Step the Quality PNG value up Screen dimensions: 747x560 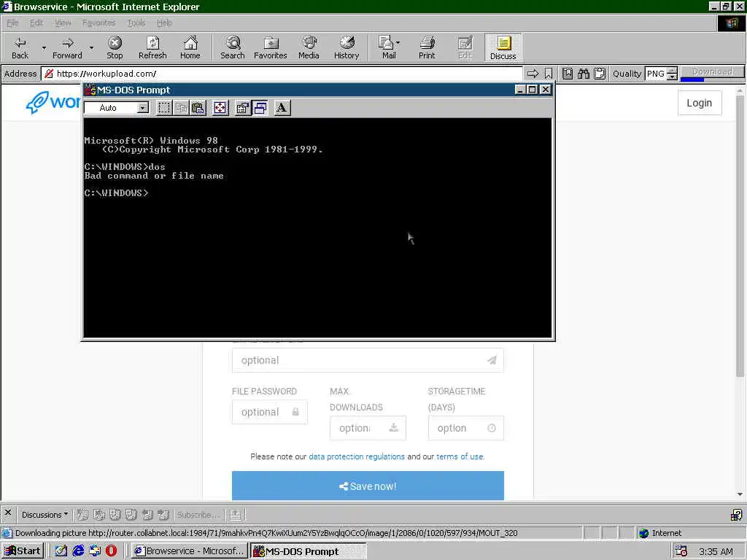(x=672, y=71)
